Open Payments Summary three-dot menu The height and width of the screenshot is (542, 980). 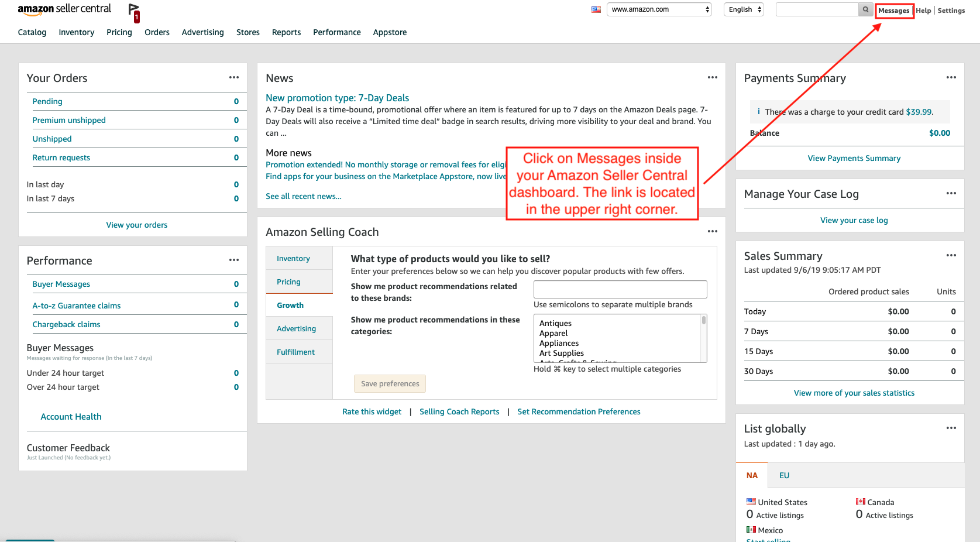[x=951, y=77]
